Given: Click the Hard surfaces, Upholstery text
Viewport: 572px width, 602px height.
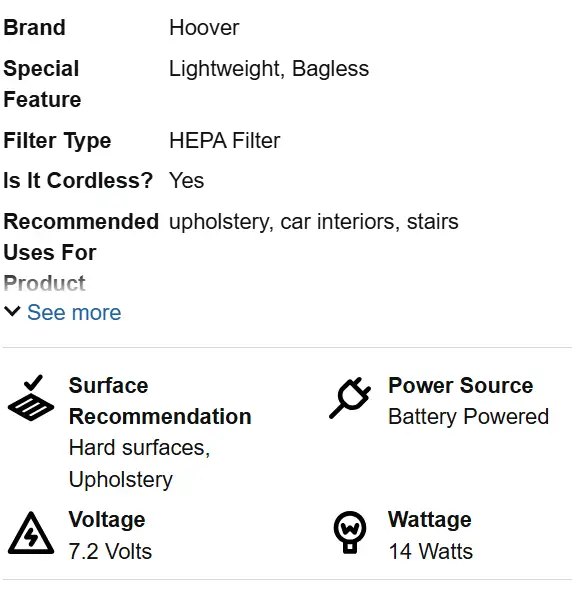Looking at the screenshot, I should click(x=140, y=464).
